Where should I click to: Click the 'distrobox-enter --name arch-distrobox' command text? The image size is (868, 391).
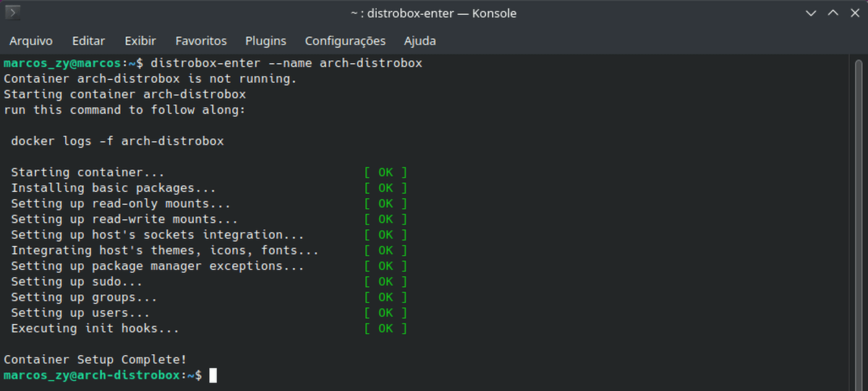pyautogui.click(x=286, y=63)
